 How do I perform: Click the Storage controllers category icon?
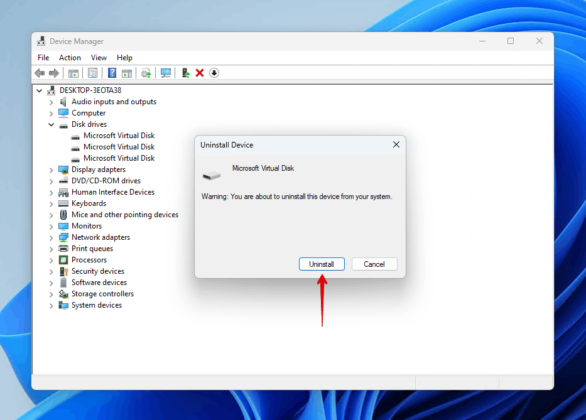click(x=64, y=294)
